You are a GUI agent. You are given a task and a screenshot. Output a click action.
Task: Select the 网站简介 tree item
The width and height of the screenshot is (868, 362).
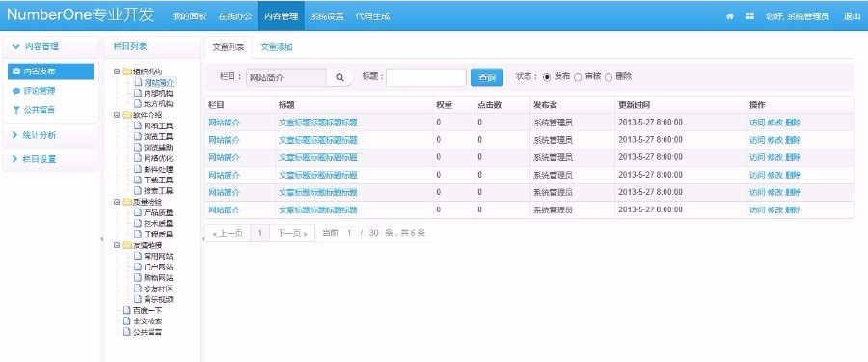pyautogui.click(x=158, y=82)
